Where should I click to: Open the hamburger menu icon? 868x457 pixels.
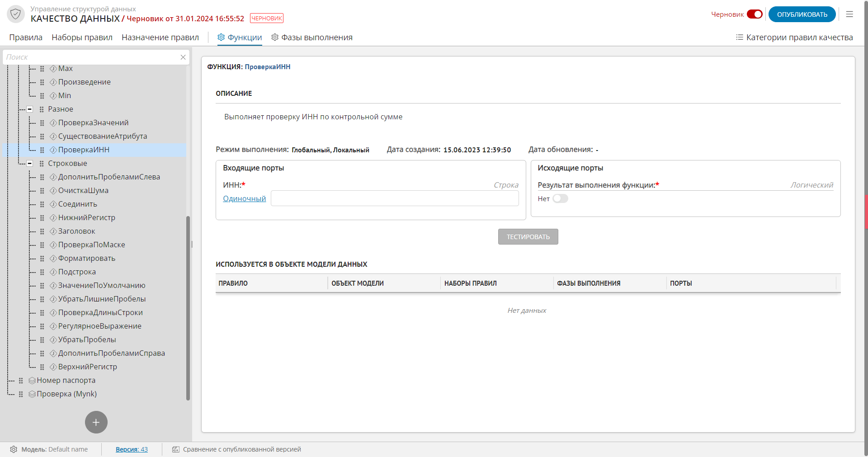coord(849,14)
